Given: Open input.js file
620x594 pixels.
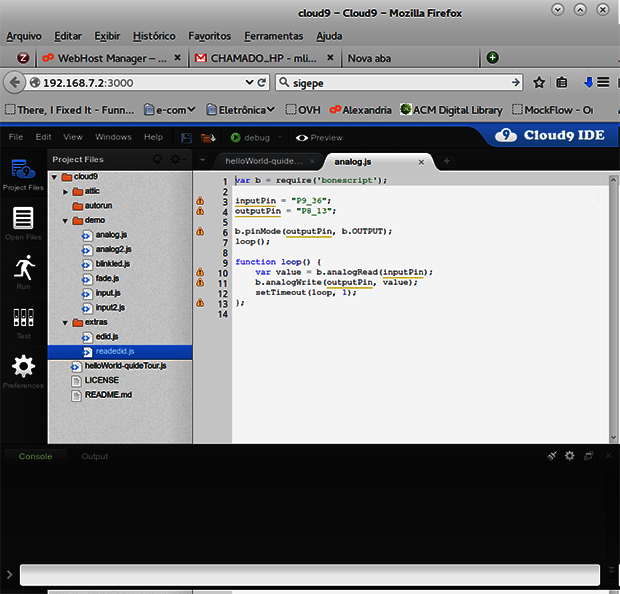Looking at the screenshot, I should pos(108,293).
